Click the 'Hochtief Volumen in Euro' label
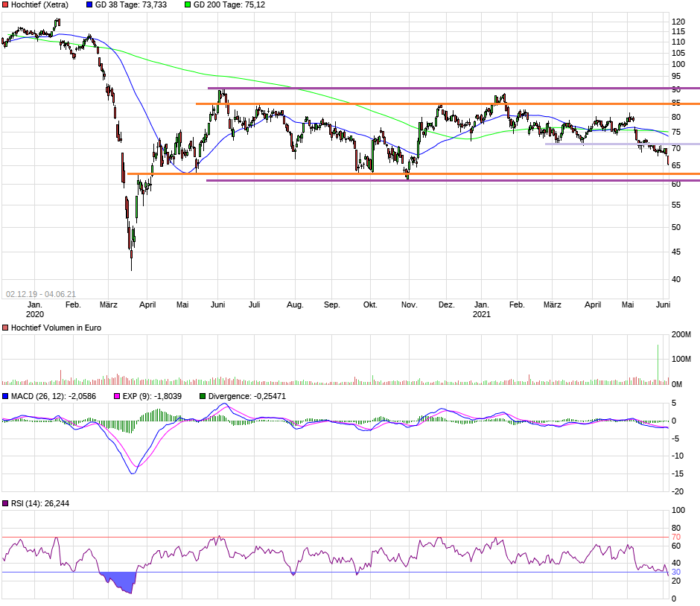Viewport: 700px width, 606px height. 57,328
